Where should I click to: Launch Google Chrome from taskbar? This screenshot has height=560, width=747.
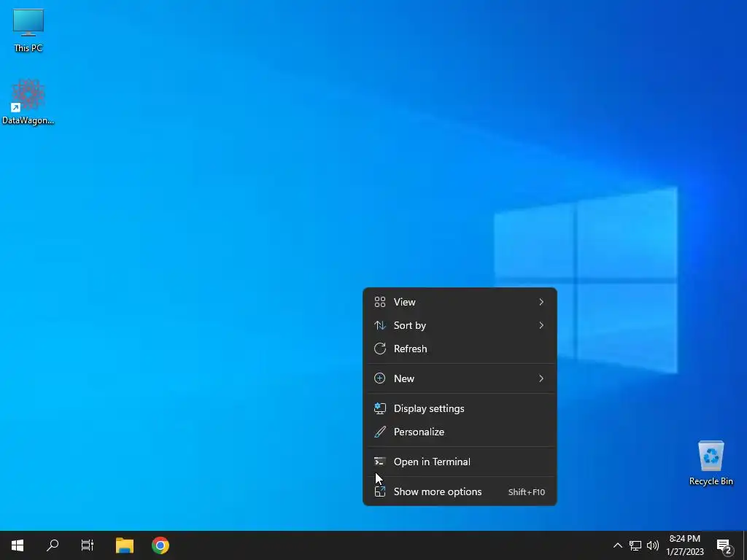160,545
